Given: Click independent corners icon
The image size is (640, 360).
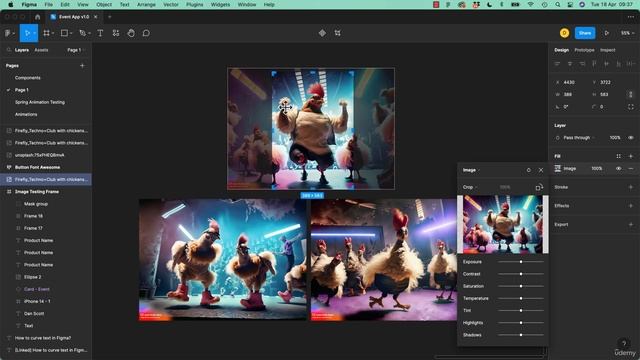Looking at the screenshot, I should (631, 107).
